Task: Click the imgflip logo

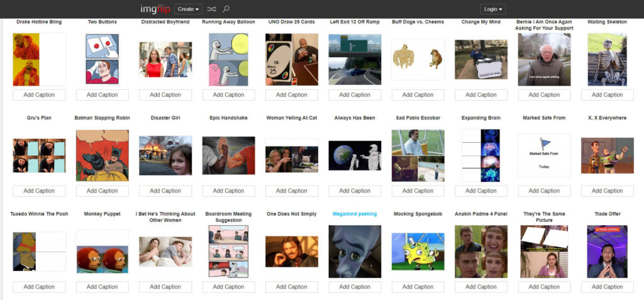Action: pos(155,9)
